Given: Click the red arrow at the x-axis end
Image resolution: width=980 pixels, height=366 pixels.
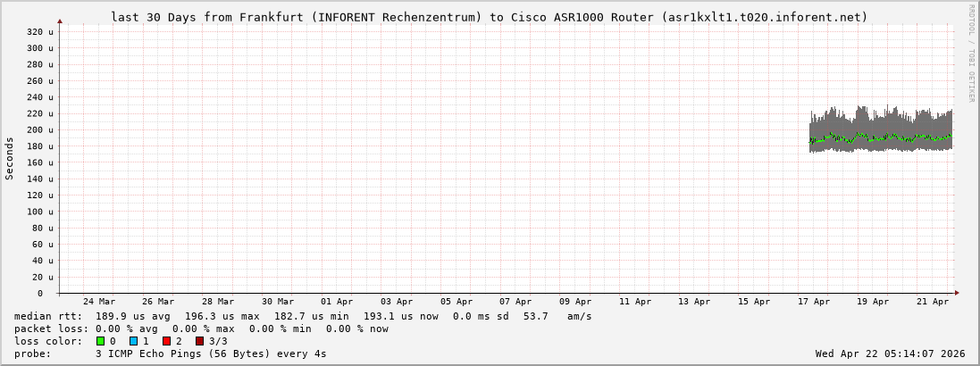Looking at the screenshot, I should pyautogui.click(x=956, y=293).
